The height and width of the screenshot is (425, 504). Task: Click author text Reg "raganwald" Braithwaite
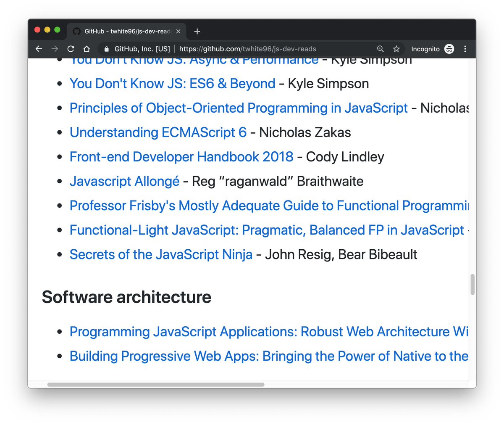click(278, 181)
